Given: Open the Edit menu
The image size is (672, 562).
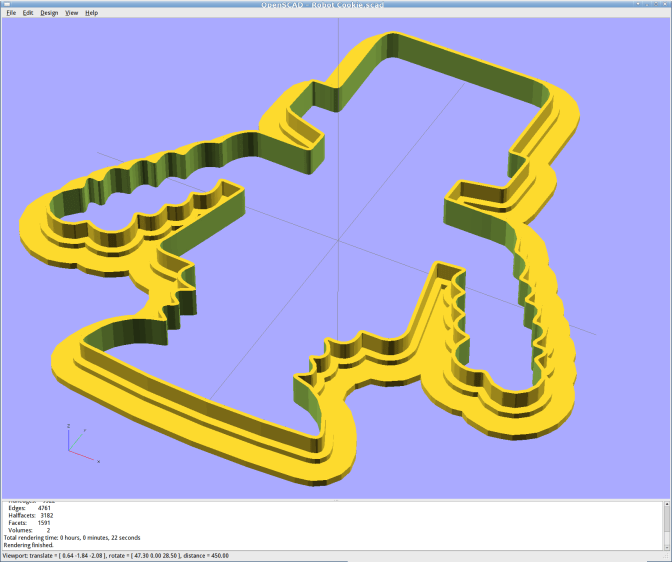Looking at the screenshot, I should 28,13.
